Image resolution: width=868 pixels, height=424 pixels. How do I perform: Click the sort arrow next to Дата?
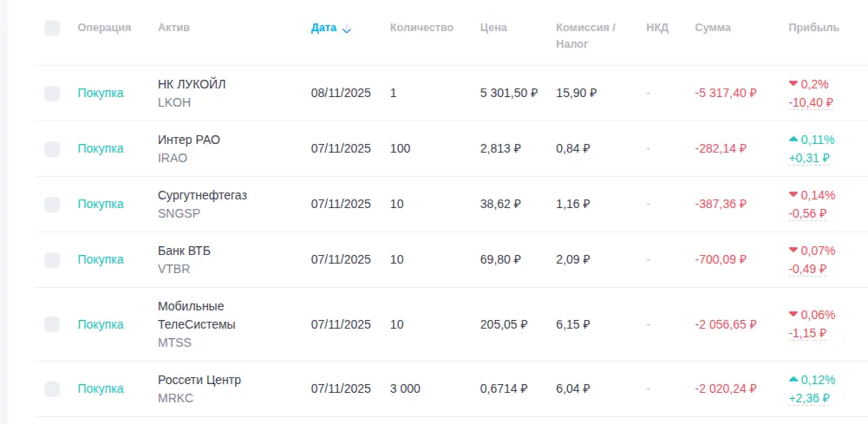point(347,29)
